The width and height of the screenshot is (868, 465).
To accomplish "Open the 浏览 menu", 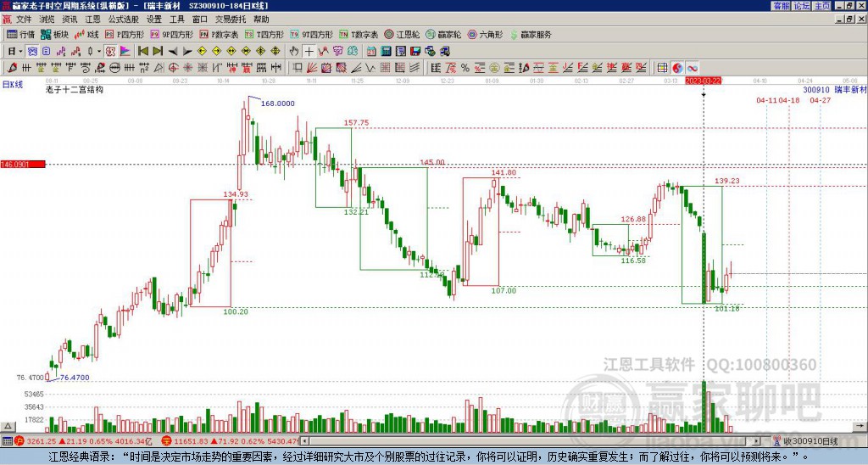I will click(x=47, y=20).
